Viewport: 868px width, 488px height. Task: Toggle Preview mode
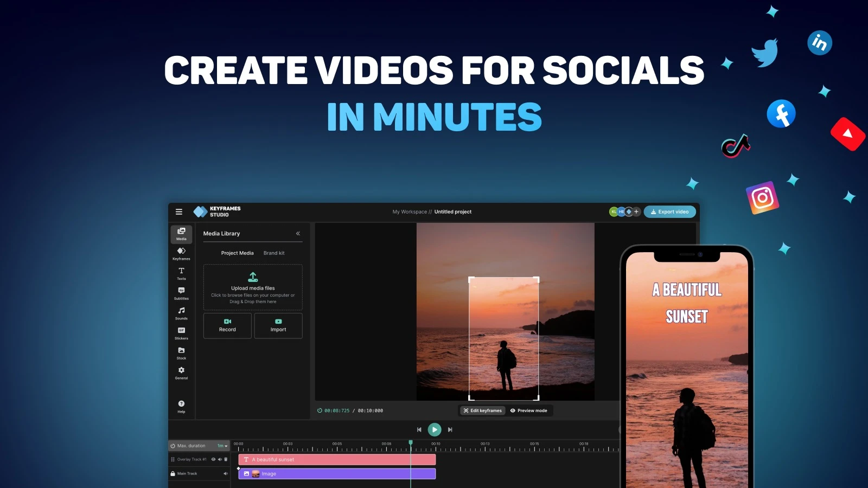click(x=529, y=410)
